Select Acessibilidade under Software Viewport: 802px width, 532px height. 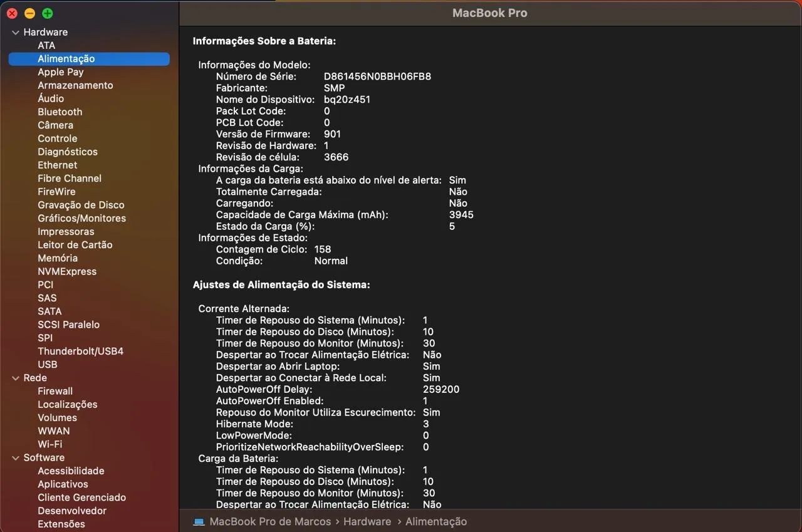71,471
